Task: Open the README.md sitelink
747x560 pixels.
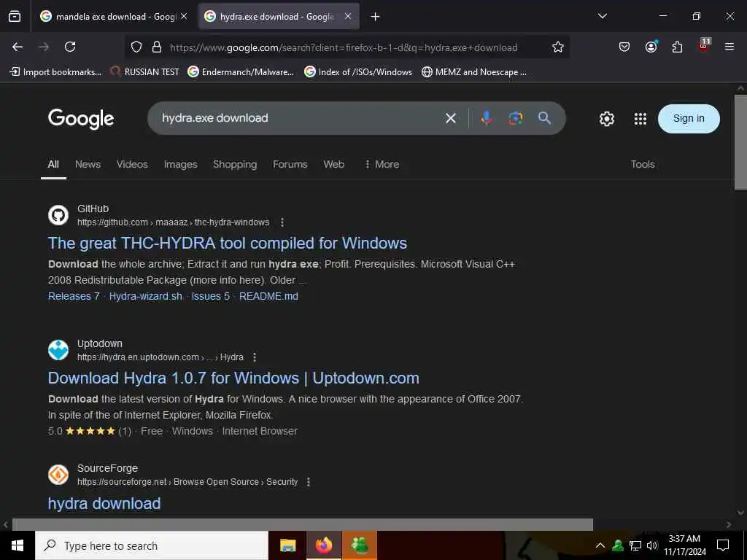Action: pos(268,296)
